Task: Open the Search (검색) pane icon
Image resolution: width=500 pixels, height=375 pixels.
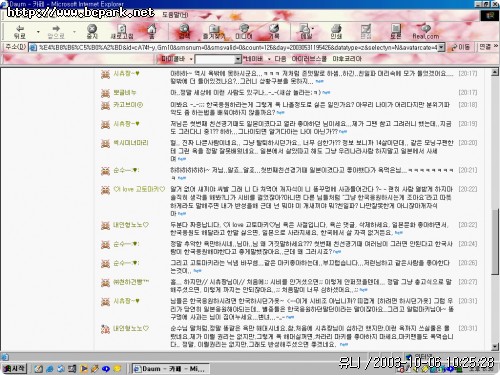Action: coord(184,32)
